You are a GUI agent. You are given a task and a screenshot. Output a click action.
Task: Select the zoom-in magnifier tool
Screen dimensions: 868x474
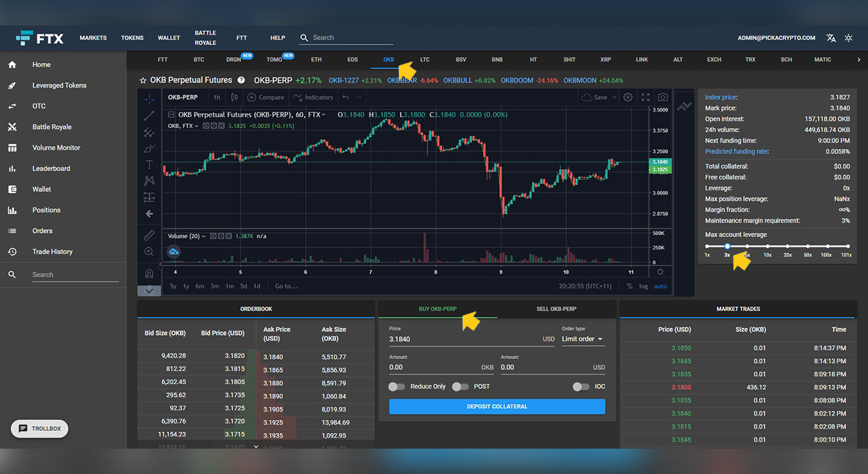[x=149, y=252]
